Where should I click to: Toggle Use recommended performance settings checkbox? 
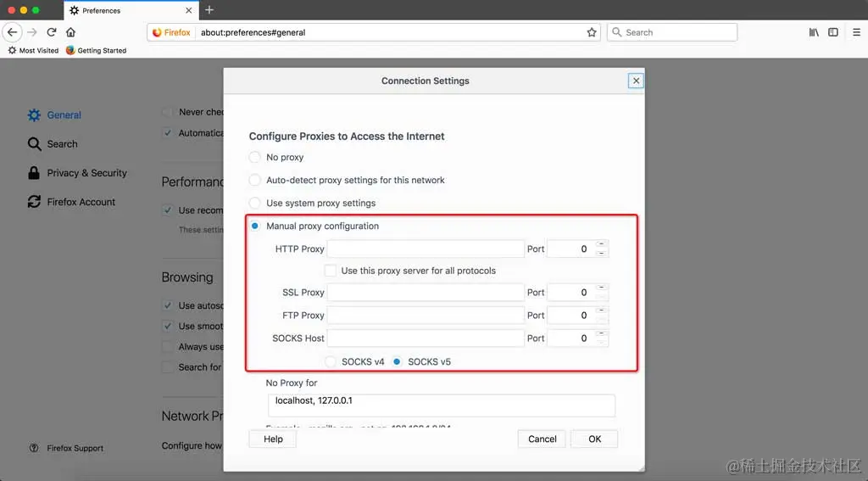coord(167,210)
